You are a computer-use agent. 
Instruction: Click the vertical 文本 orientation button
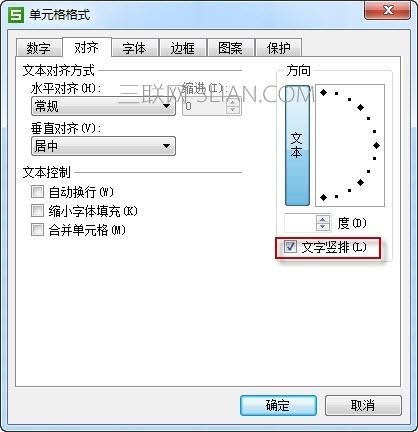pyautogui.click(x=297, y=145)
